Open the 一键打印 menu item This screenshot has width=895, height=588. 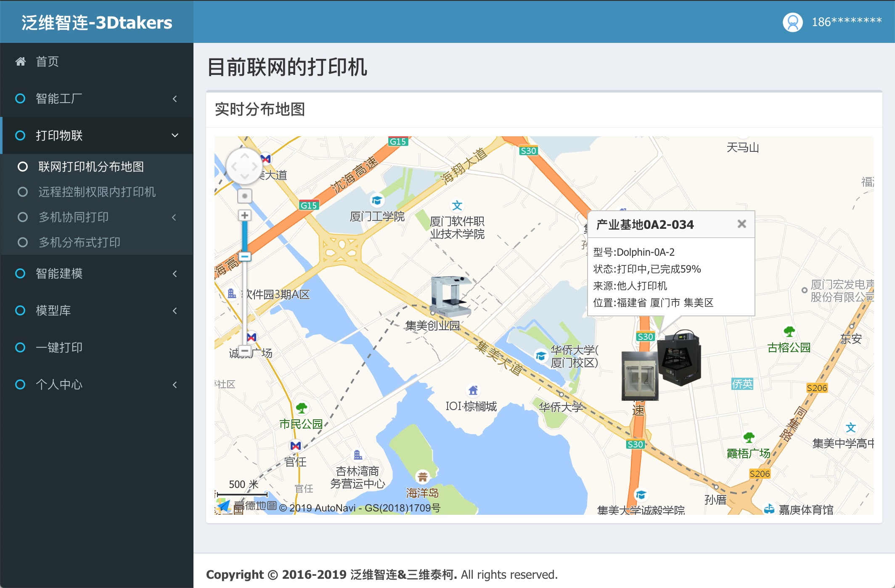click(x=97, y=348)
